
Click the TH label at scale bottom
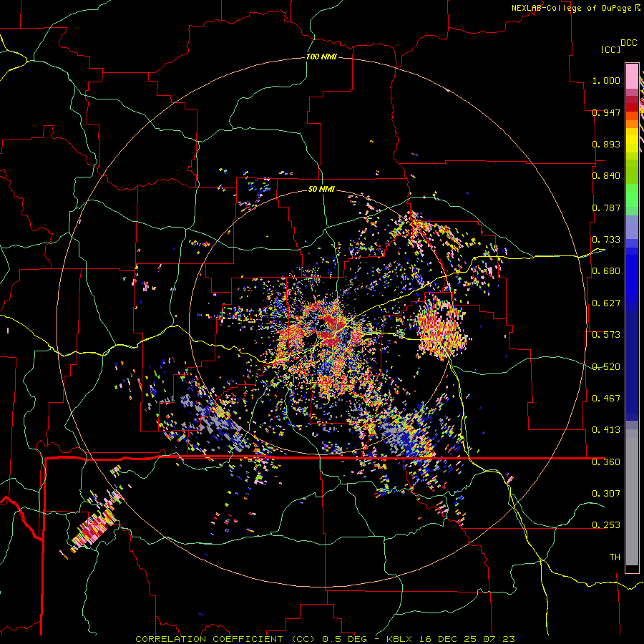coord(615,557)
